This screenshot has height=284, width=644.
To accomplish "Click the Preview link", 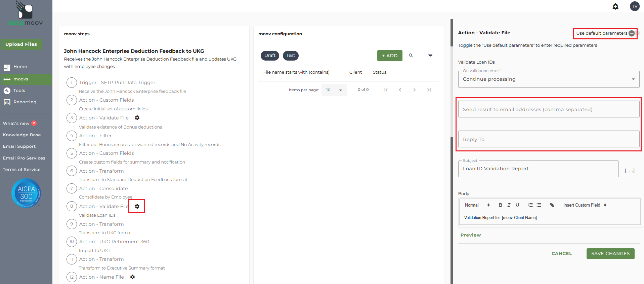I will coord(471,235).
